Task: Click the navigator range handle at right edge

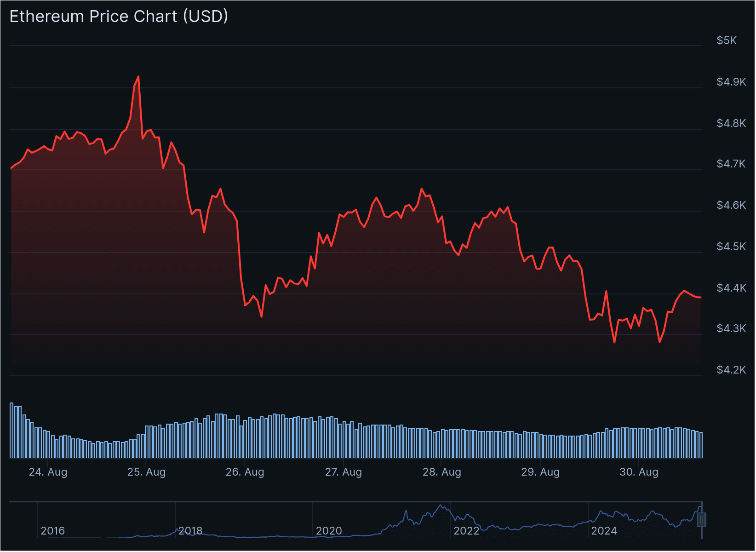Action: pyautogui.click(x=702, y=520)
